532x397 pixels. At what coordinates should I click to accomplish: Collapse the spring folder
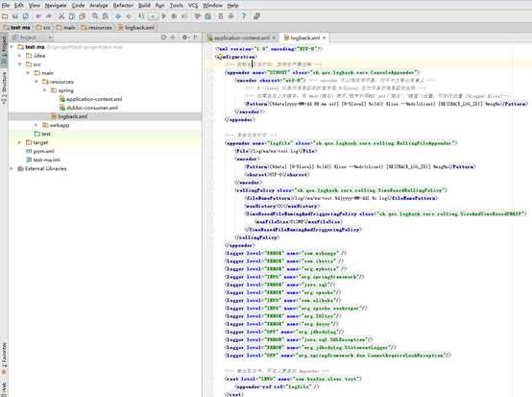(44, 90)
